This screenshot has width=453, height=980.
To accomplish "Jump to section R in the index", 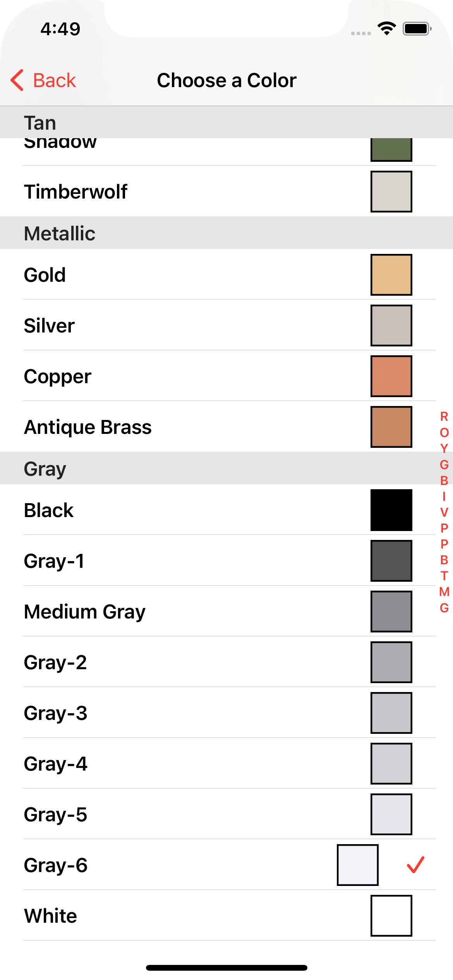I will (x=444, y=416).
